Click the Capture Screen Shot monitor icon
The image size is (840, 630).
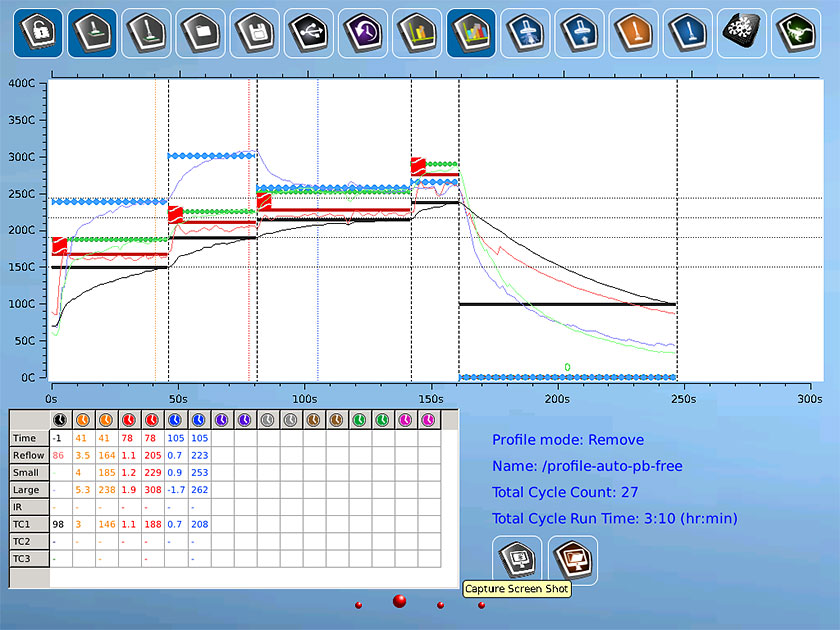pyautogui.click(x=517, y=559)
